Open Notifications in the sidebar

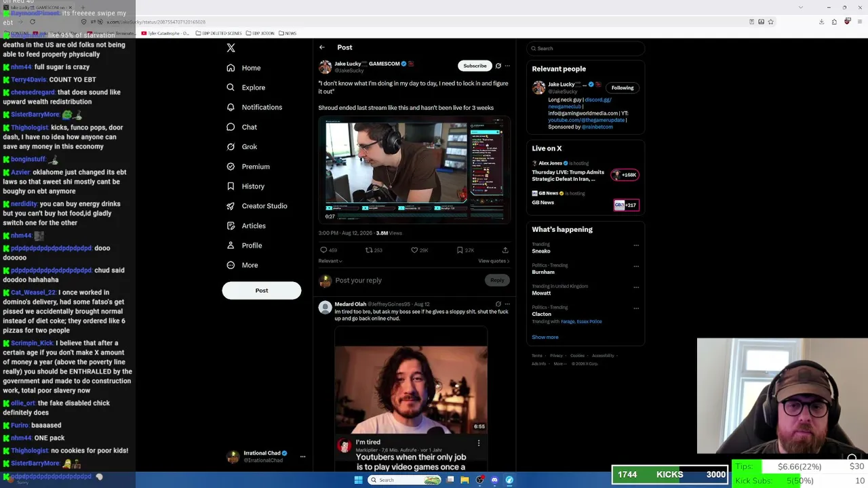tap(254, 107)
